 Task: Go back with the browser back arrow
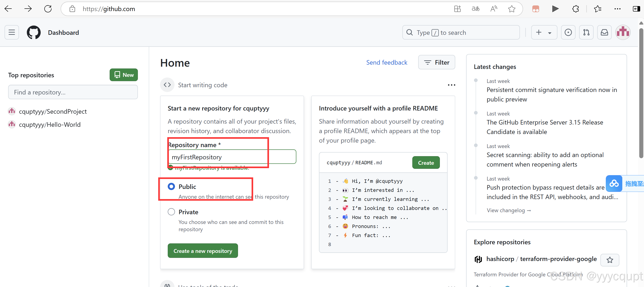pos(8,9)
